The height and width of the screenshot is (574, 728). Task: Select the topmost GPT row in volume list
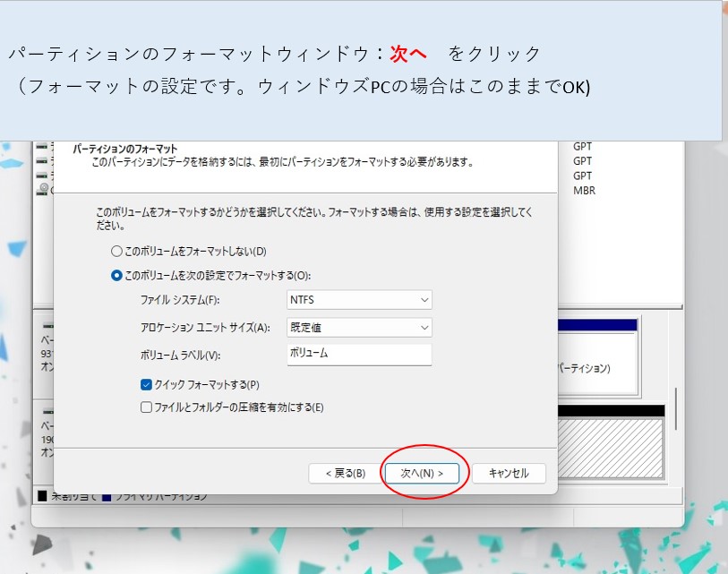click(x=582, y=147)
